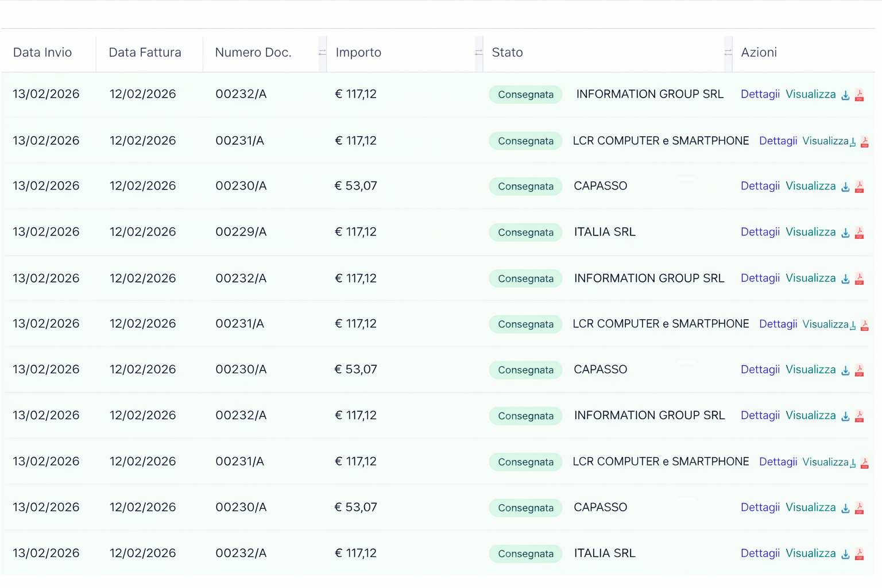Click Visualizza for invoice 00229/A

[810, 232]
